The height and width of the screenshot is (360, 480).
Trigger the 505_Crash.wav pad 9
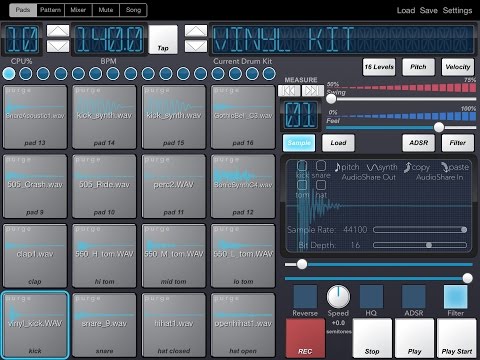35,186
